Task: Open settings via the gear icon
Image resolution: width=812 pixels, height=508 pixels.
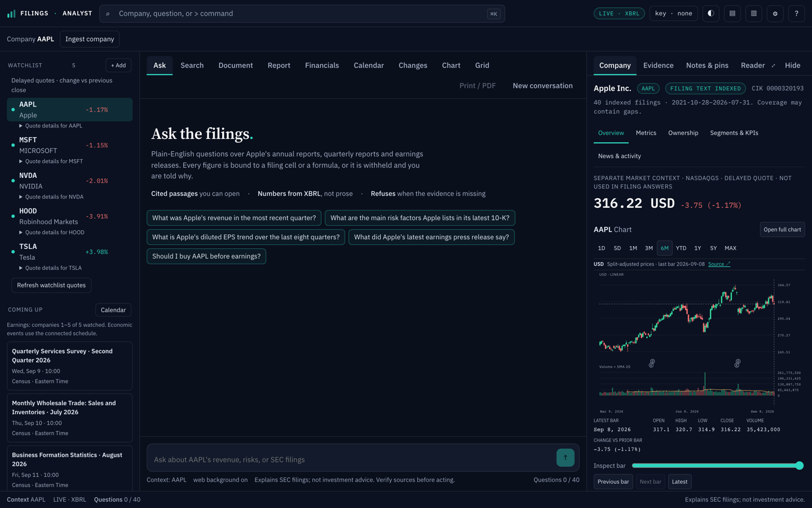Action: [x=775, y=14]
